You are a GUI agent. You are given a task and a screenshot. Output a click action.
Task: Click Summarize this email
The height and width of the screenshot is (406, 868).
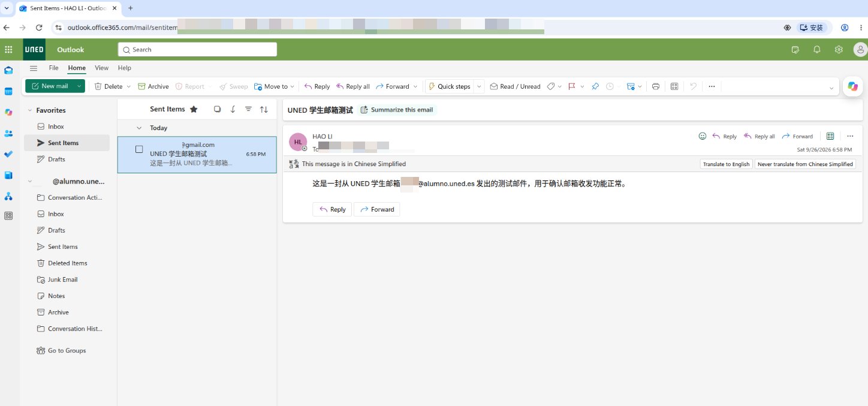click(x=397, y=110)
